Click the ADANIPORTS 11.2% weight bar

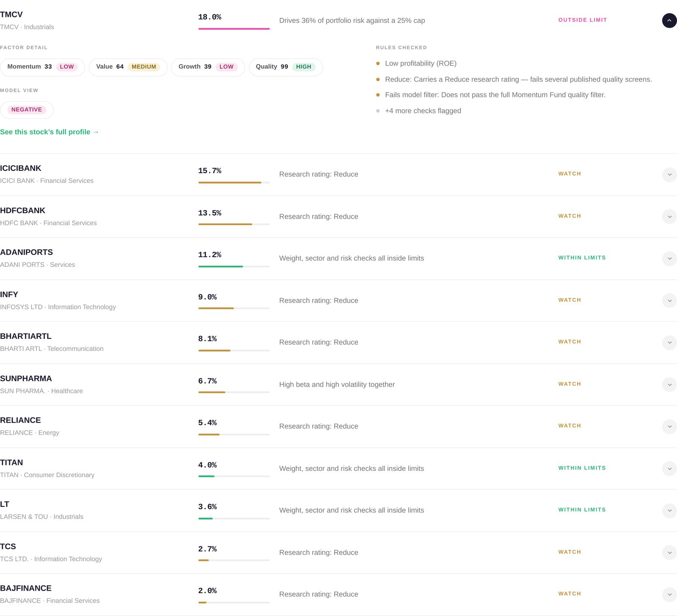tap(234, 267)
